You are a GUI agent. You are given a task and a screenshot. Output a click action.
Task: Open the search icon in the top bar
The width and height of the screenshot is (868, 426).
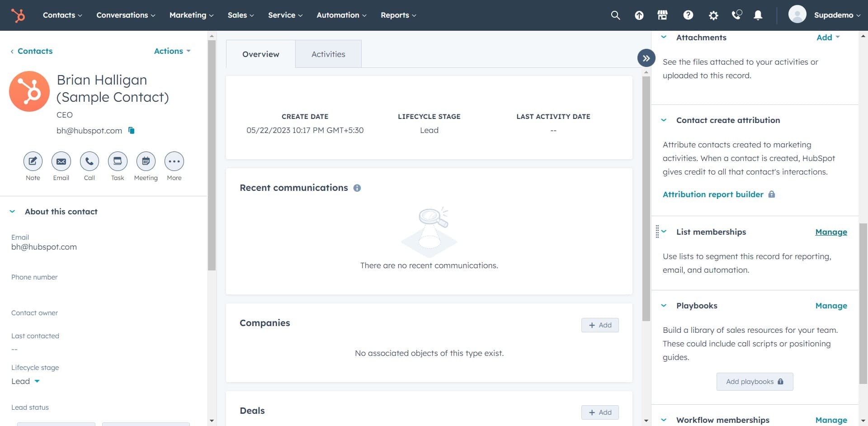point(615,15)
